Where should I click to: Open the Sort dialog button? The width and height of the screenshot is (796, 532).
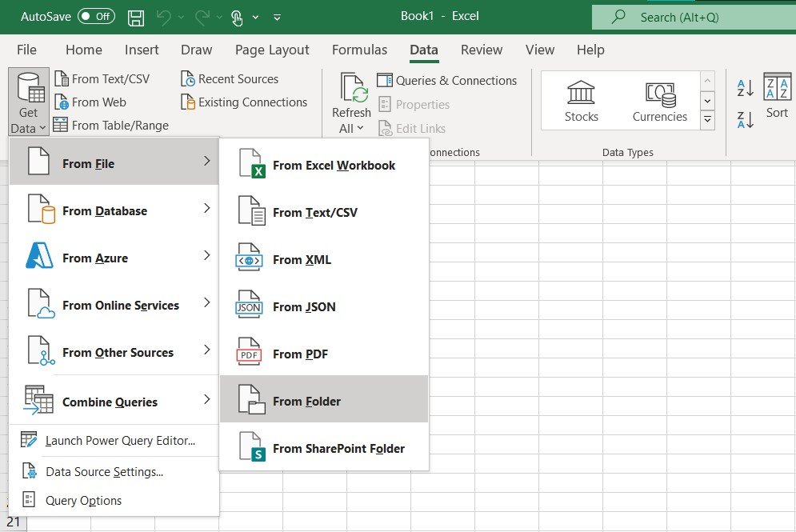(777, 96)
